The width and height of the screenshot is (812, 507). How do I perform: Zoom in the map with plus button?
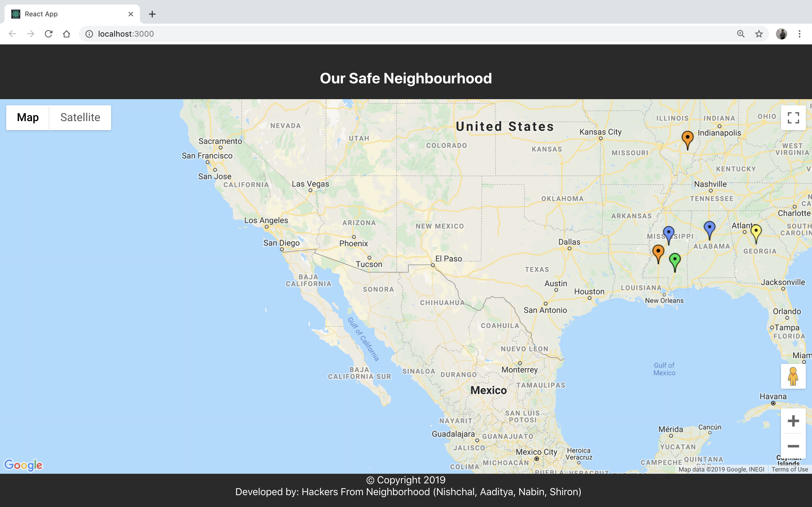[x=793, y=421]
